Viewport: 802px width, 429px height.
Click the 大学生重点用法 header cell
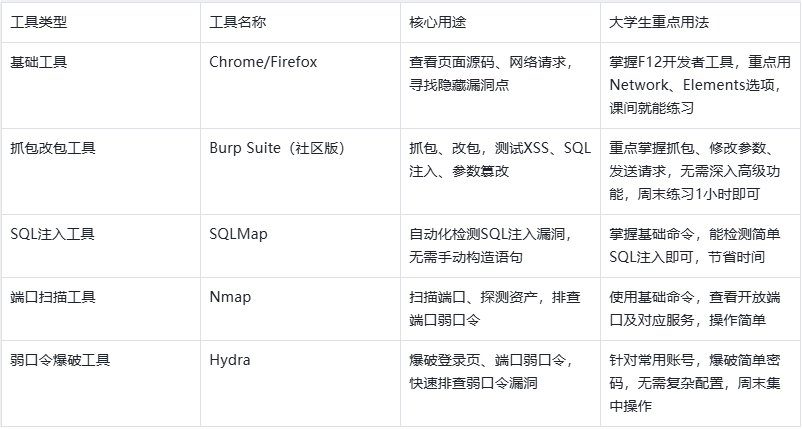point(700,22)
